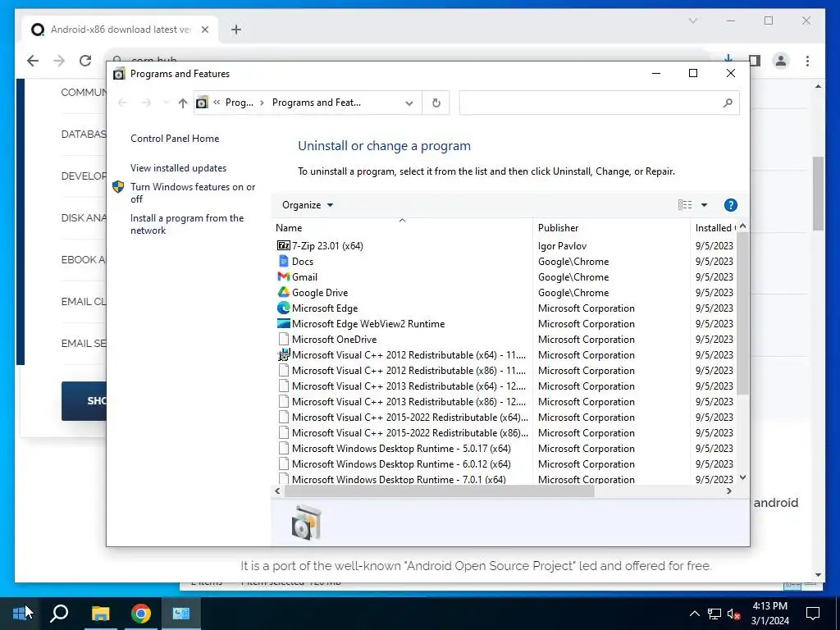Reload the page in Chrome
Viewport: 840px width, 630px height.
pos(85,61)
